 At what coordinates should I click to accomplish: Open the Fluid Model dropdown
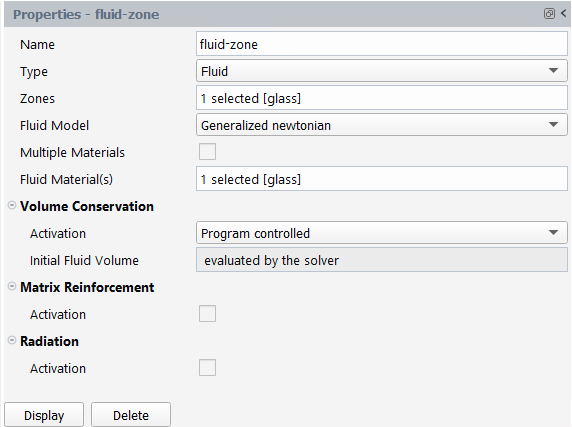(x=382, y=125)
